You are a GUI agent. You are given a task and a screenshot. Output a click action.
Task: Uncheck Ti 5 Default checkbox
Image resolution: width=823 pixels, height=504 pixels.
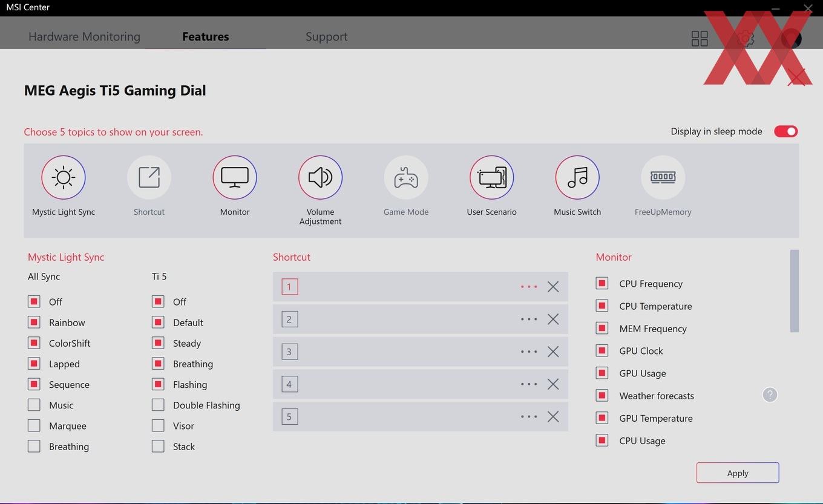(158, 322)
